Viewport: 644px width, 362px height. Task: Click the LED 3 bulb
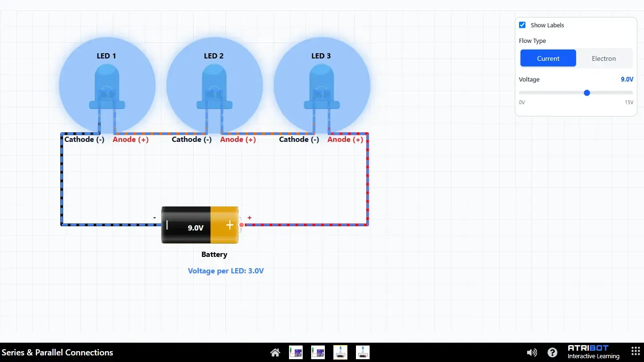[322, 87]
